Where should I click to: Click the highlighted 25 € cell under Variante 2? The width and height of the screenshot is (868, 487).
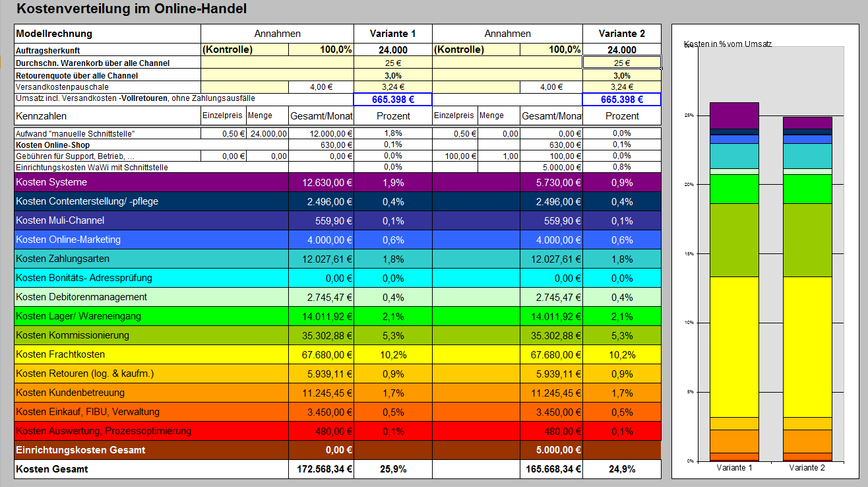click(622, 63)
